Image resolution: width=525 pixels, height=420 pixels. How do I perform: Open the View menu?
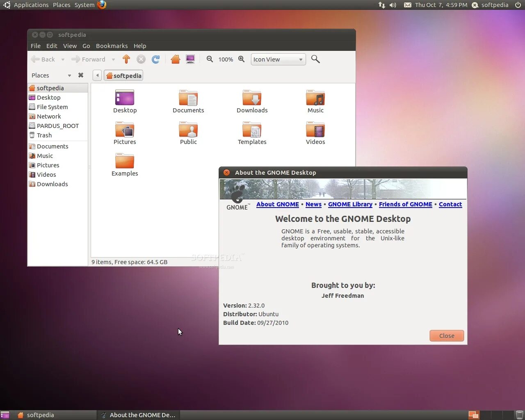pyautogui.click(x=70, y=46)
